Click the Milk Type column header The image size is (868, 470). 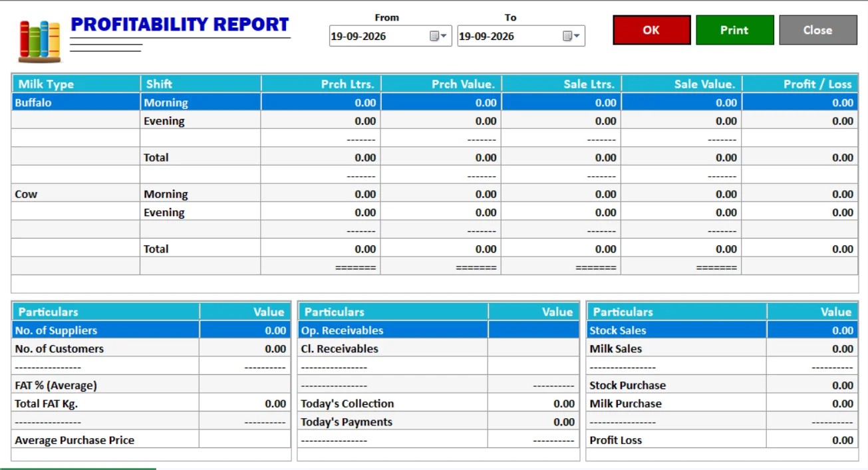76,84
